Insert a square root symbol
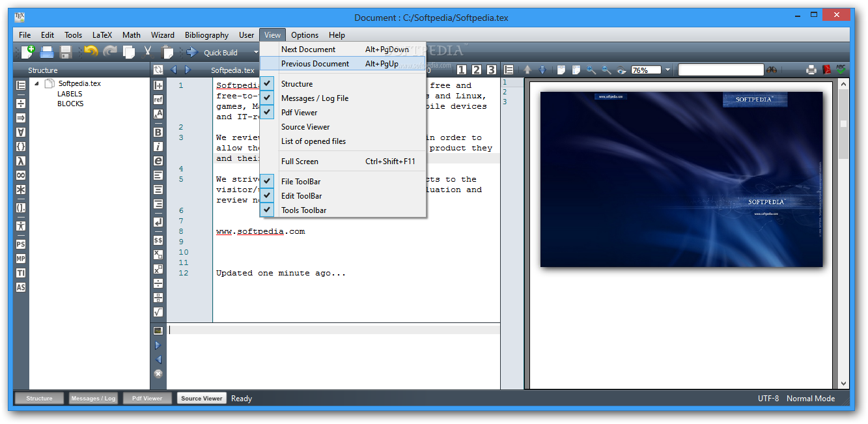The height and width of the screenshot is (424, 868). pos(158,312)
